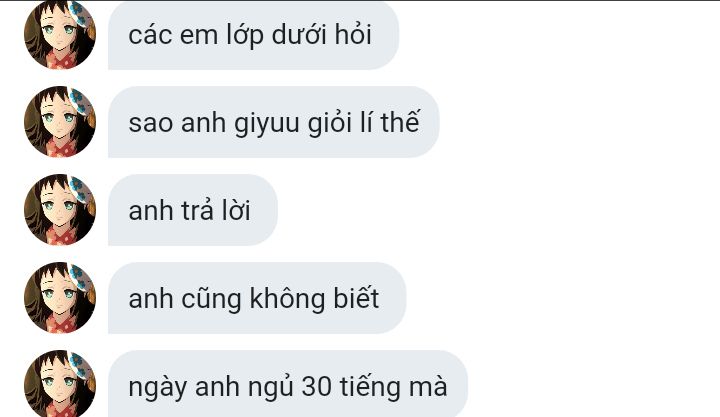Screen dimensions: 720x417
Task: Click the avatar beside "các em lớp dưới hỏi"
Action: point(60,34)
